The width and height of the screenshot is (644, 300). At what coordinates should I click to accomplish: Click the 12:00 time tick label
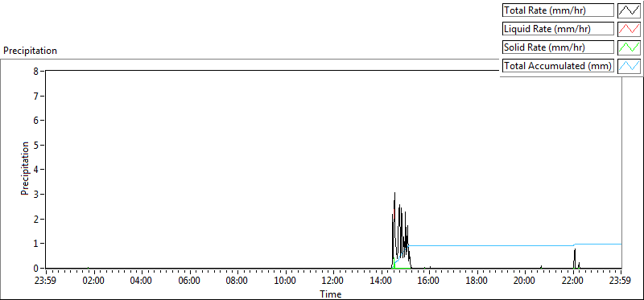[333, 282]
